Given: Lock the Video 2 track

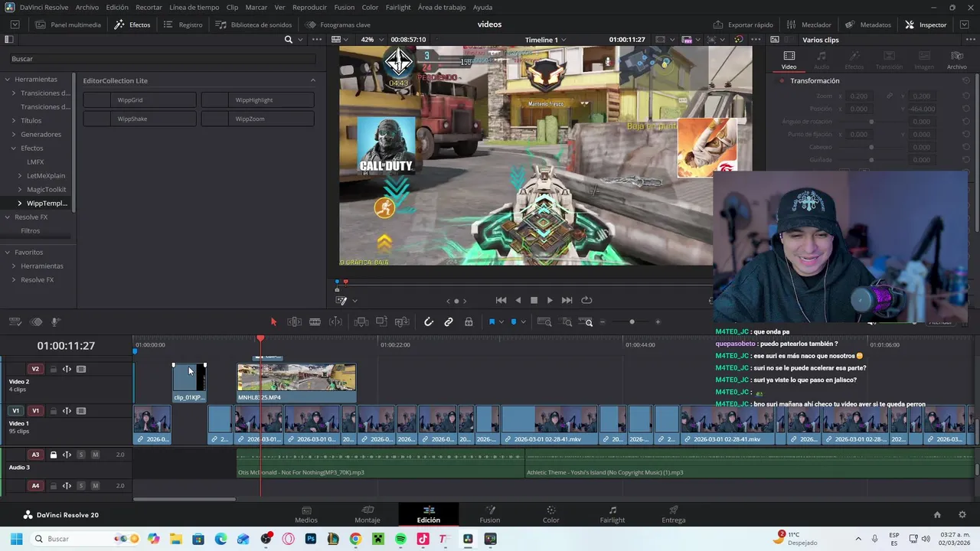Looking at the screenshot, I should coord(53,369).
